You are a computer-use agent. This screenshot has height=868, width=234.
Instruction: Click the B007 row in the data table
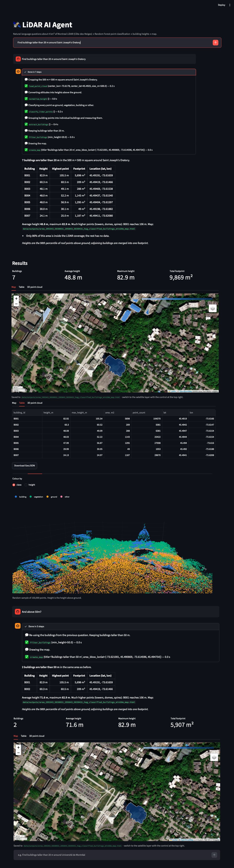coord(114,455)
